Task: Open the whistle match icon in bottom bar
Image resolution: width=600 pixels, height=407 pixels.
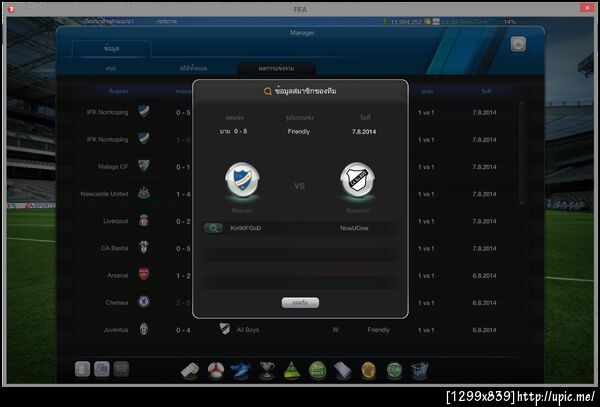Action: tap(190, 370)
